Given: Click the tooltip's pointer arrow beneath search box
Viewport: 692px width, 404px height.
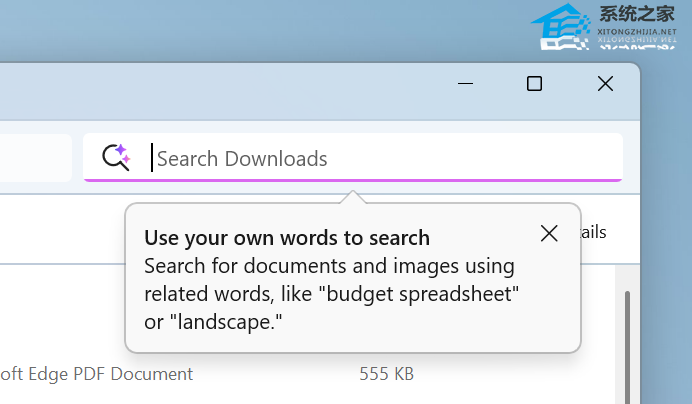Looking at the screenshot, I should pyautogui.click(x=350, y=197).
